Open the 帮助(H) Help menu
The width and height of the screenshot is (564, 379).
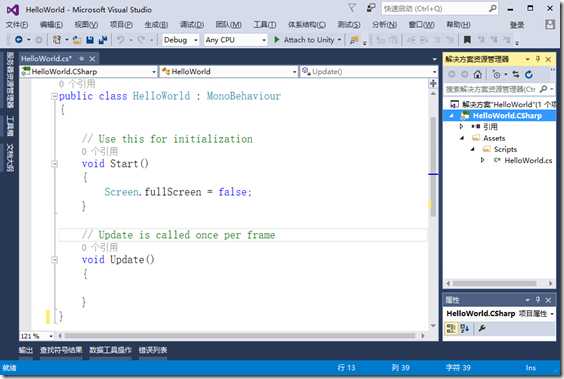pyautogui.click(x=458, y=24)
